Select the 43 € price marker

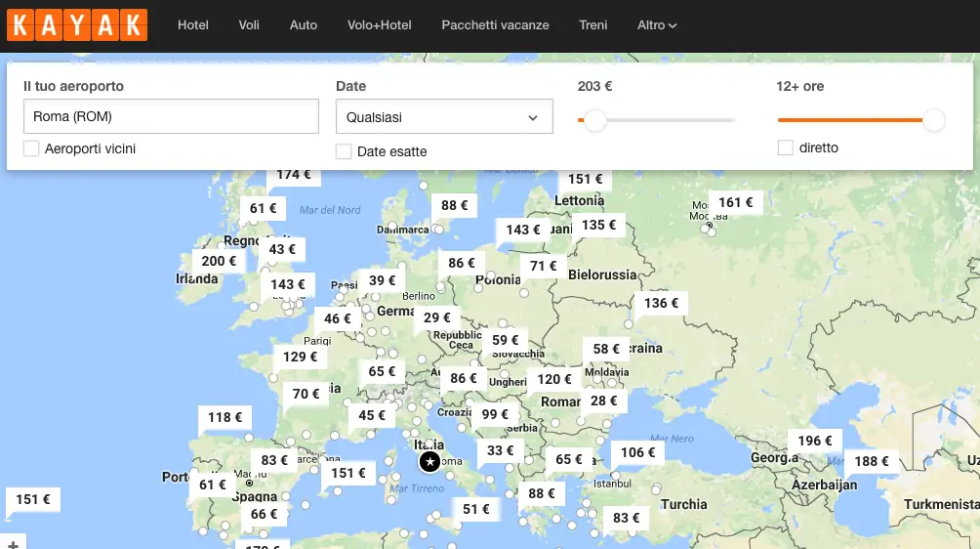[282, 249]
